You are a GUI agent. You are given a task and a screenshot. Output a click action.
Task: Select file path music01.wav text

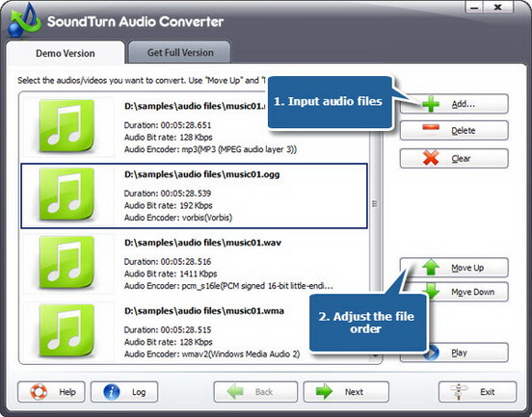click(x=202, y=243)
